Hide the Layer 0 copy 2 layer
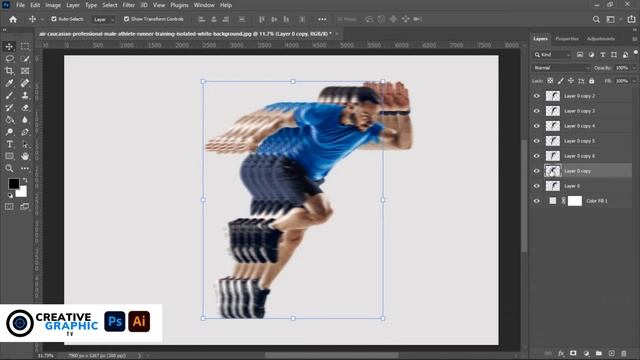The image size is (640, 360). [536, 96]
